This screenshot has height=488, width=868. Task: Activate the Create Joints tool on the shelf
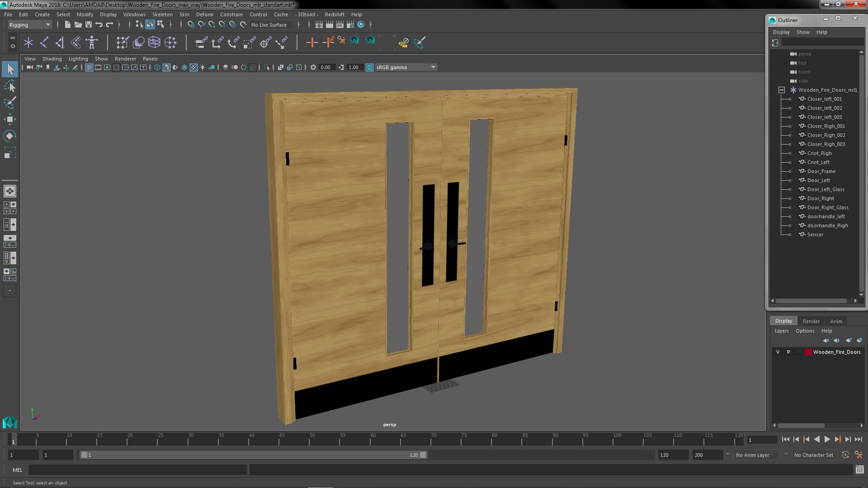(44, 42)
